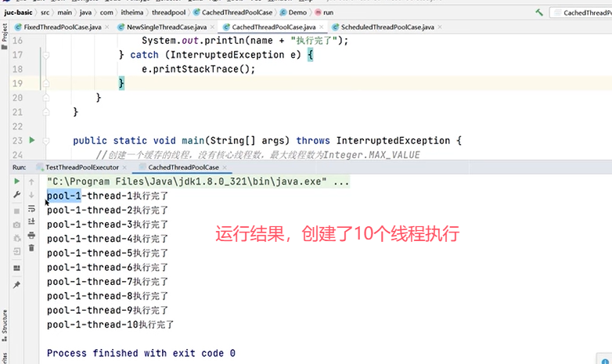Click the pool-1-thread-1 output line
The width and height of the screenshot is (612, 364).
pos(107,196)
